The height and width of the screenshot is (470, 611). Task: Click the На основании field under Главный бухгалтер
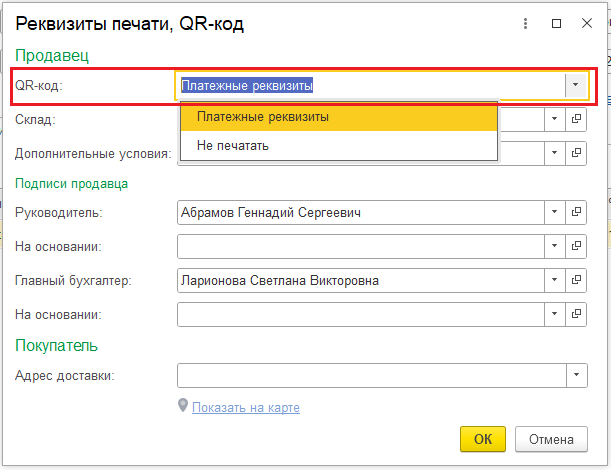(361, 314)
